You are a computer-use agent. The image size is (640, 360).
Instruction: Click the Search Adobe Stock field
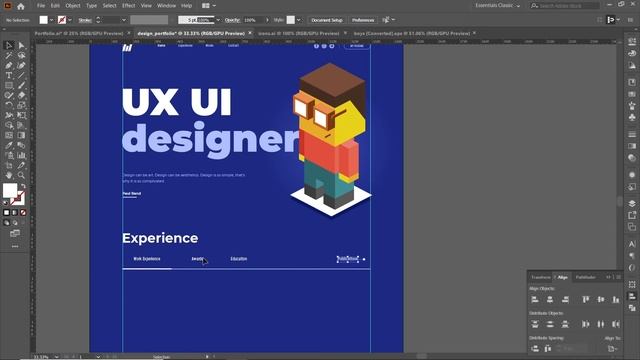[x=565, y=6]
